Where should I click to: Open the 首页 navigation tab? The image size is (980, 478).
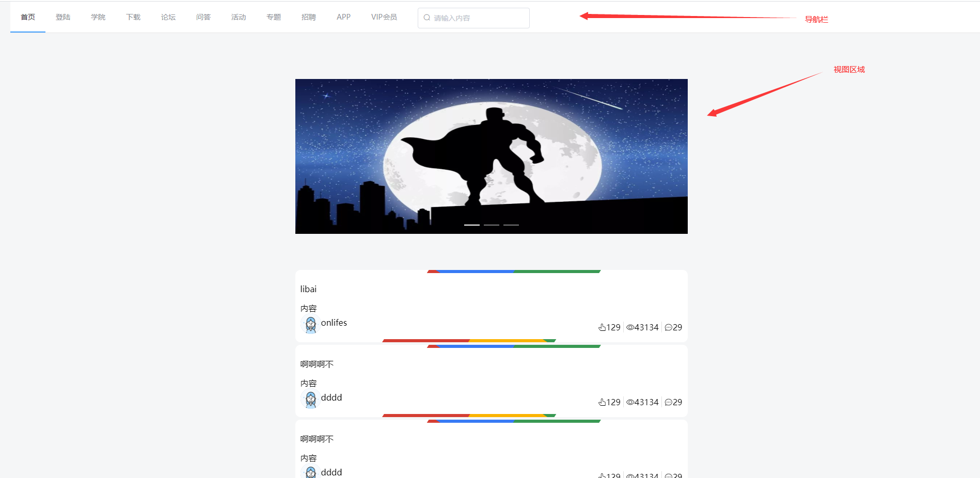[x=28, y=17]
